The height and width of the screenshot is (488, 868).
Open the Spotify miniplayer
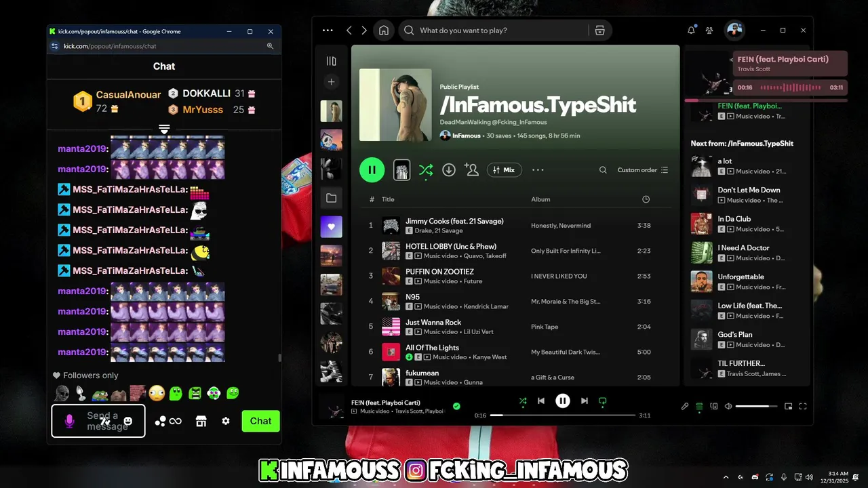click(x=789, y=407)
